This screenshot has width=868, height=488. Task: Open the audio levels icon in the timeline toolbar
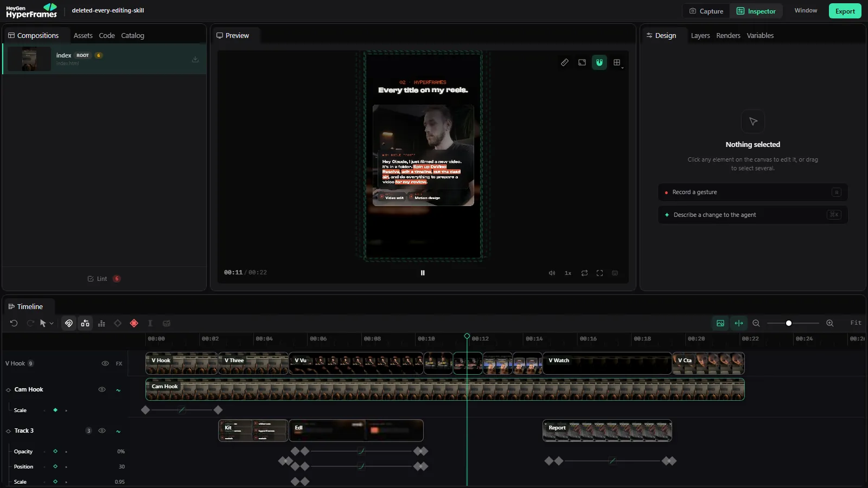pyautogui.click(x=101, y=323)
